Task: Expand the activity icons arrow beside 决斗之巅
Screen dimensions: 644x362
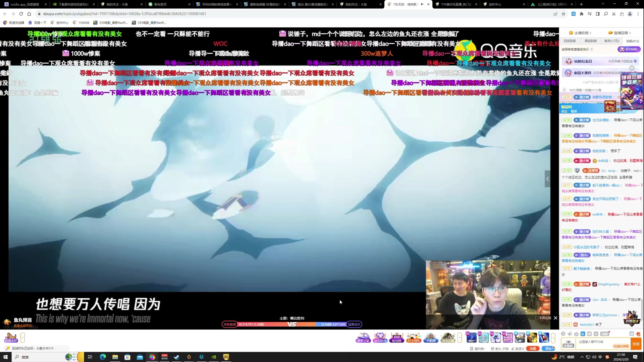Action: pos(460,338)
